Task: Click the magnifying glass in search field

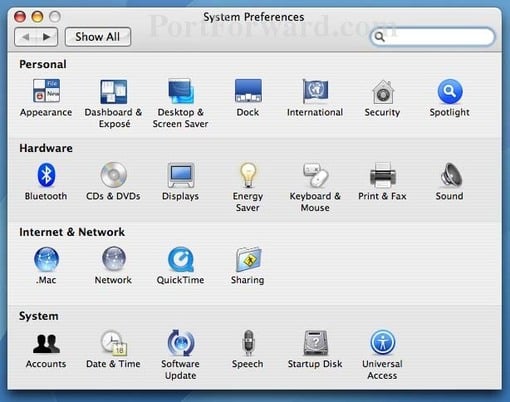Action: (x=380, y=37)
